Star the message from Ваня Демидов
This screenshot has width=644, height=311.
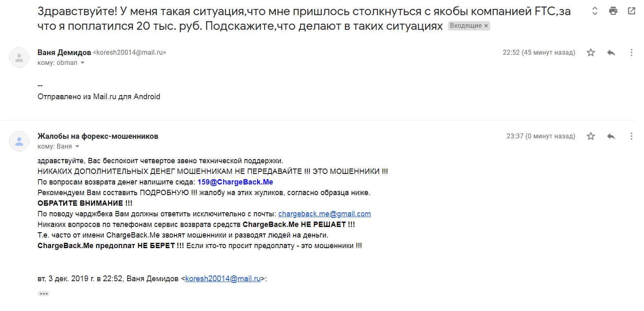point(591,53)
